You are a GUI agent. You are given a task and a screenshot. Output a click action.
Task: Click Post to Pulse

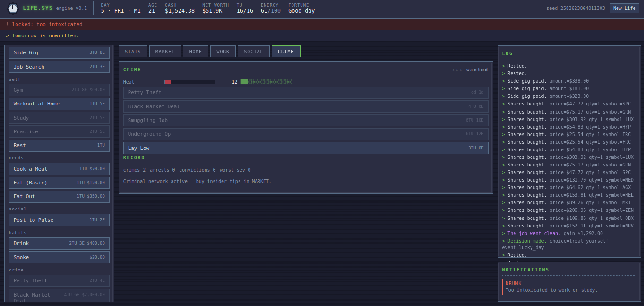(59, 220)
